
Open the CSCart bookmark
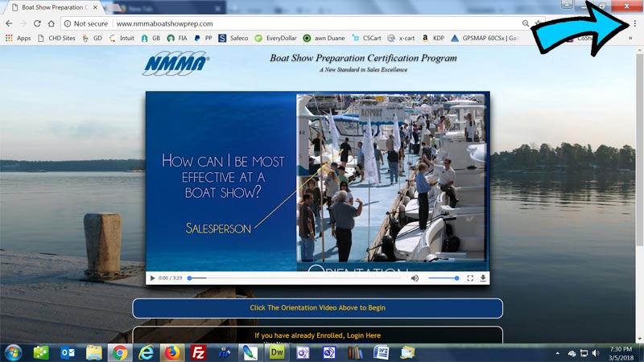[367, 38]
